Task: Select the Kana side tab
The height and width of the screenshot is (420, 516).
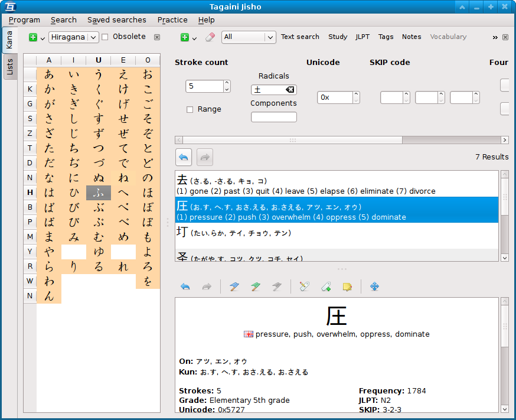Action: [x=9, y=40]
